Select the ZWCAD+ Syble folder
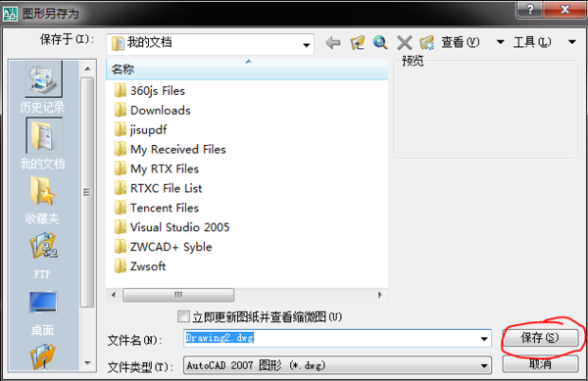Image resolution: width=588 pixels, height=381 pixels. pos(163,247)
